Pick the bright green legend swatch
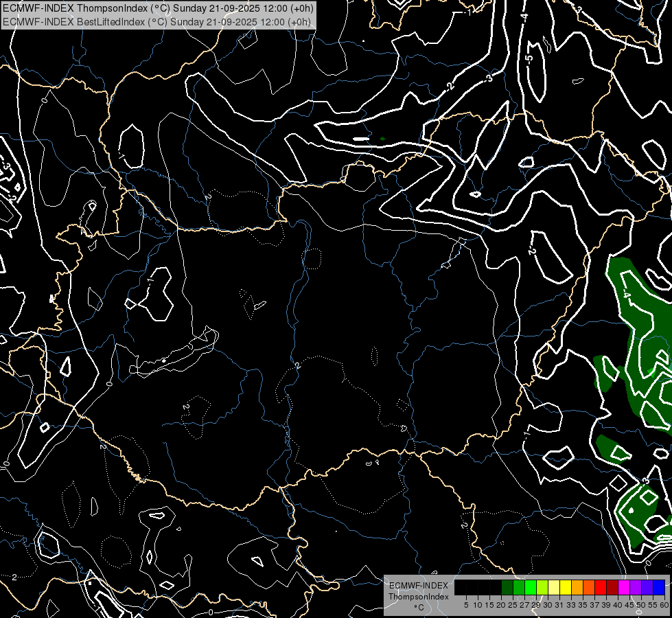 pyautogui.click(x=531, y=587)
